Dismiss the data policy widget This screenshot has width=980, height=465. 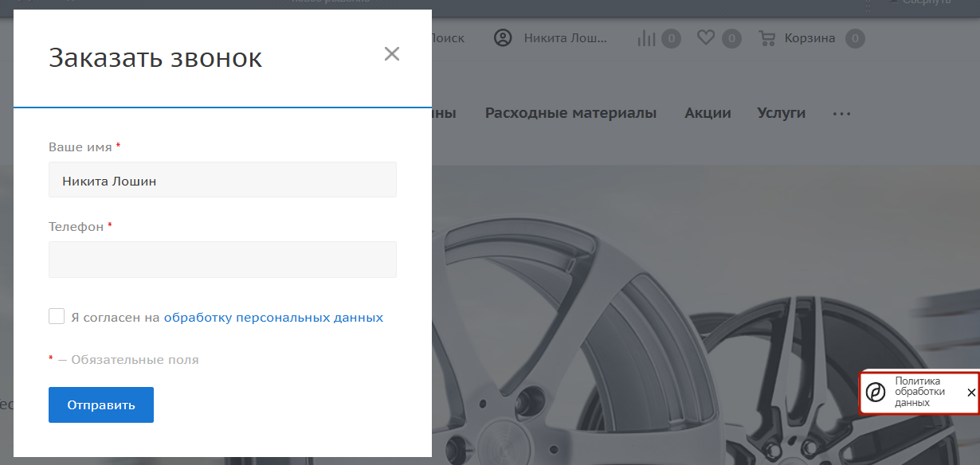[x=970, y=393]
